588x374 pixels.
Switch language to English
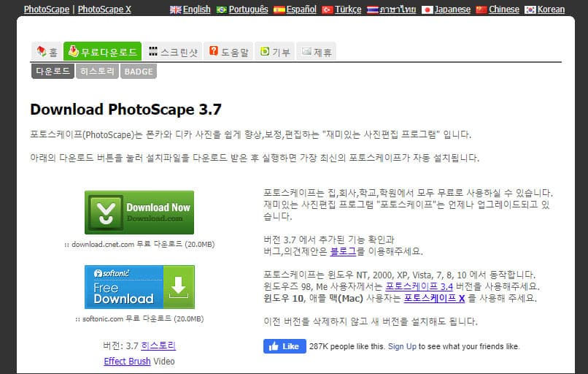tap(196, 9)
